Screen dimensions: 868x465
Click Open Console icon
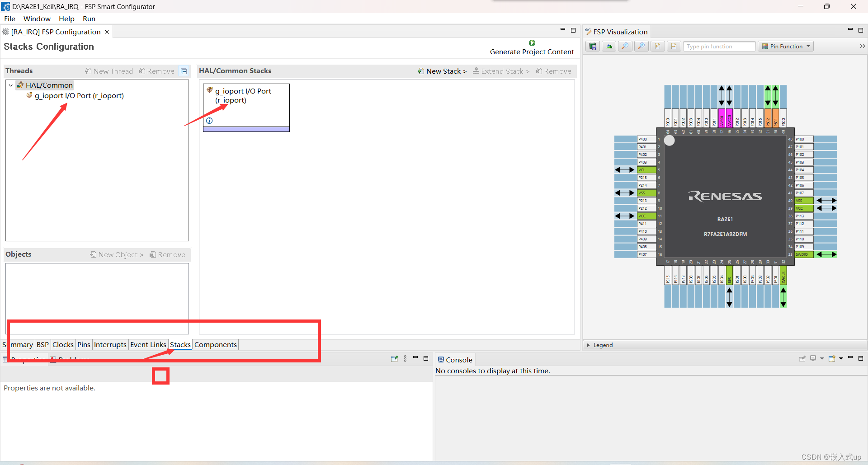(832, 359)
